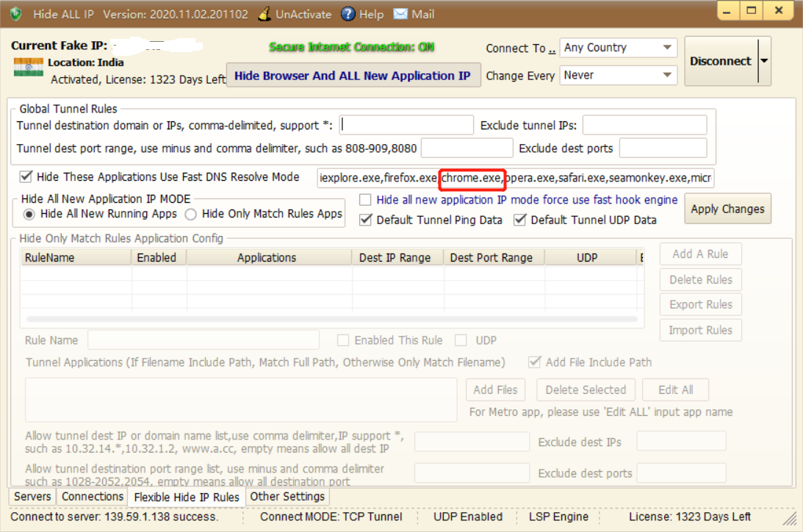
Task: Toggle Default Tunnel Ping Data checkbox
Action: coord(365,220)
